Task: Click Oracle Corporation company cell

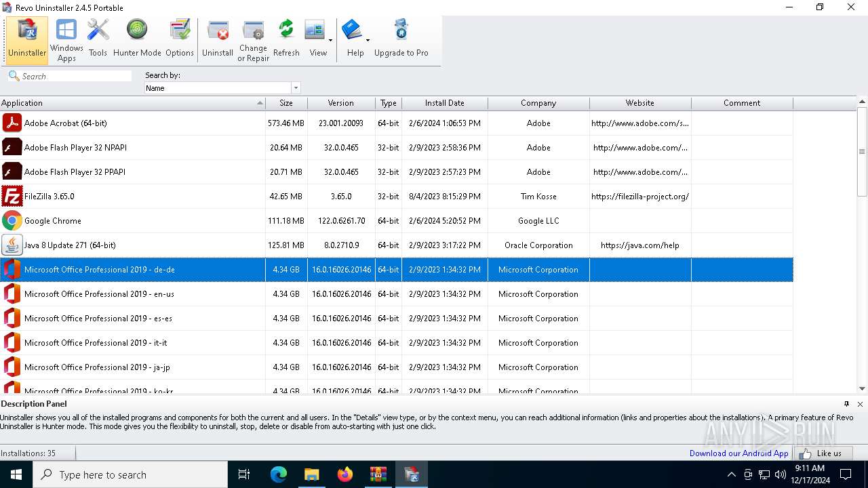Action: pos(538,245)
